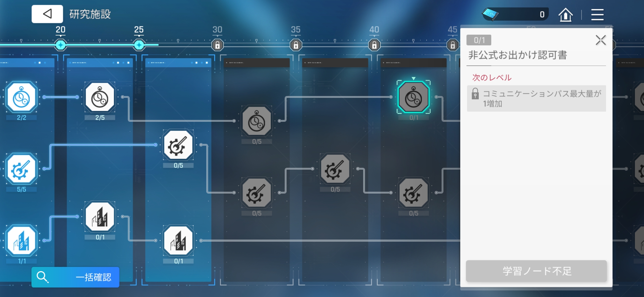Select the locked 0/5 stopwatch node
644x297 pixels.
pyautogui.click(x=256, y=121)
